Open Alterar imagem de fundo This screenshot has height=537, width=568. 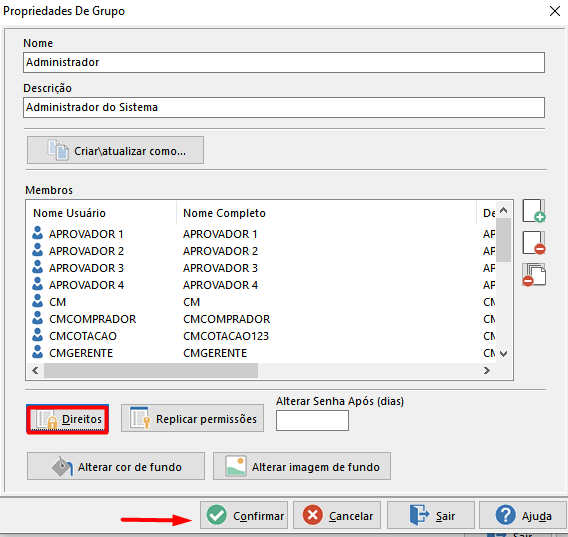(x=302, y=466)
